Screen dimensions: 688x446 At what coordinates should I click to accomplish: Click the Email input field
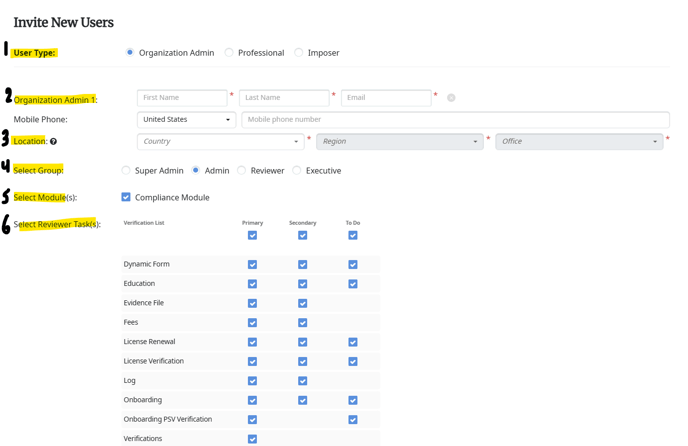click(x=385, y=98)
